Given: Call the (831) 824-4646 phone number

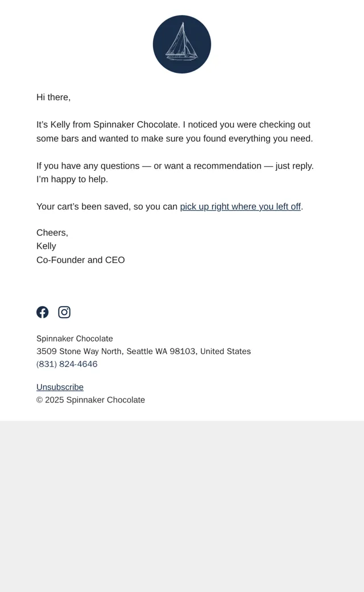Looking at the screenshot, I should pos(67,364).
